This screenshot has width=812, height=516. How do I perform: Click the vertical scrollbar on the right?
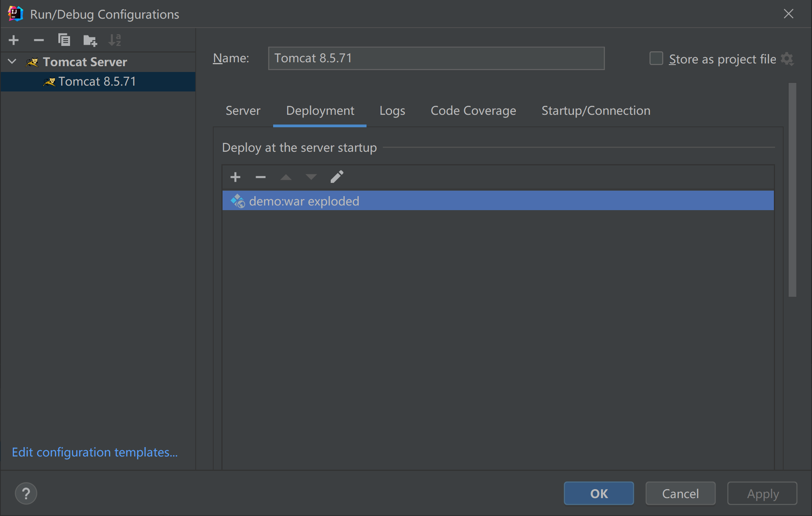coord(792,190)
